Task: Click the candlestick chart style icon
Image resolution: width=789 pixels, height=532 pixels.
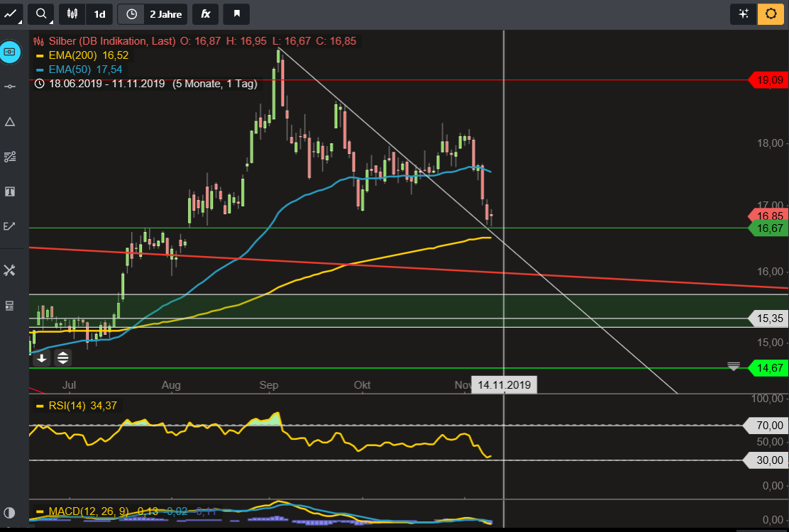Action: click(72, 13)
